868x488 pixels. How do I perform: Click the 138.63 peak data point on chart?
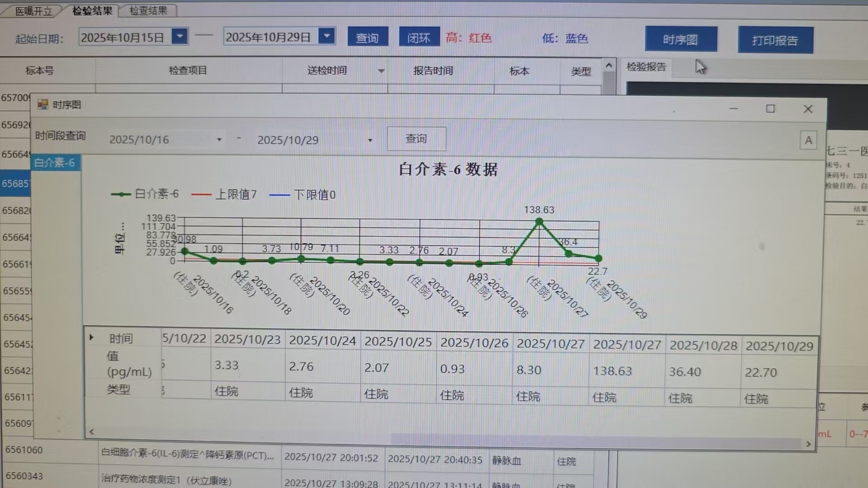coord(539,221)
